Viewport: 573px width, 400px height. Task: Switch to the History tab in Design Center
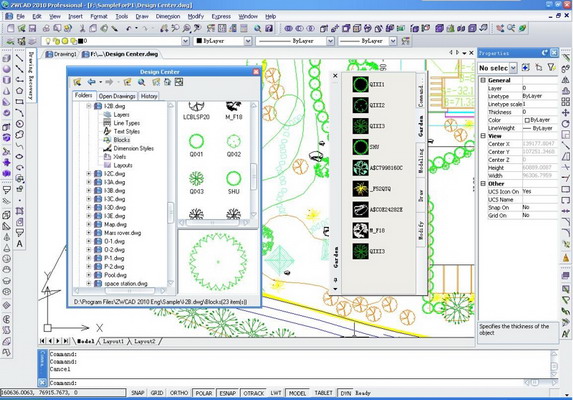[149, 96]
